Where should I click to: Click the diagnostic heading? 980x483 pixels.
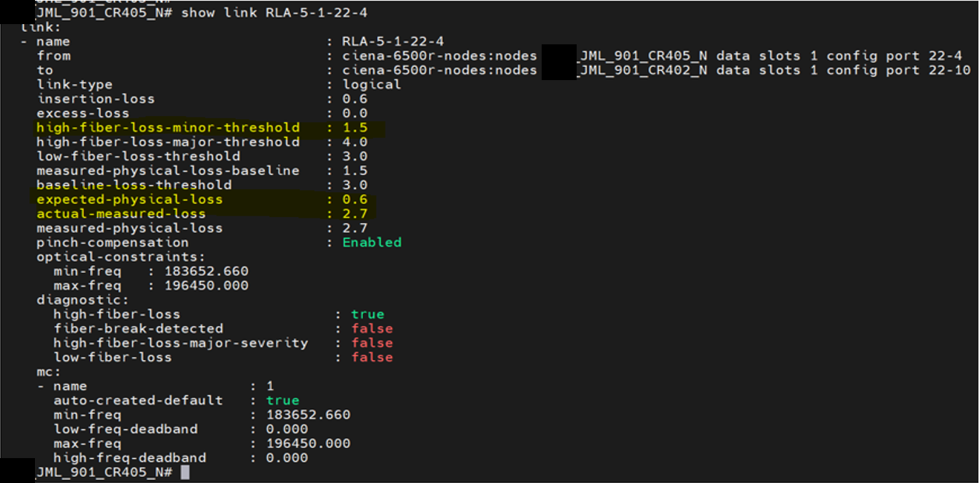83,299
